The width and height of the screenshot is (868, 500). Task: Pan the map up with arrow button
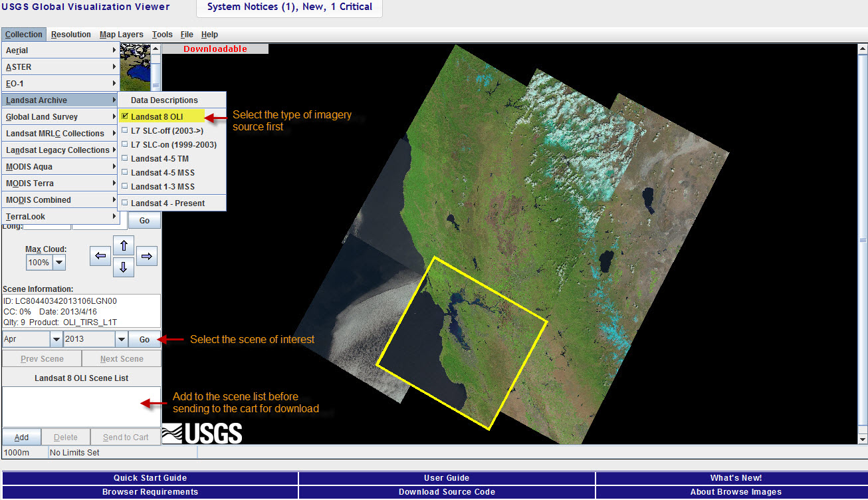(x=124, y=245)
